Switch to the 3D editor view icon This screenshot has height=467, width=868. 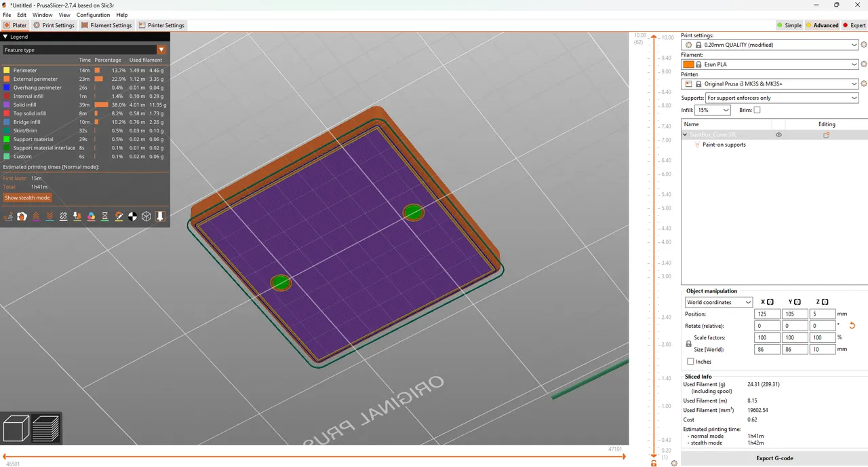point(16,428)
